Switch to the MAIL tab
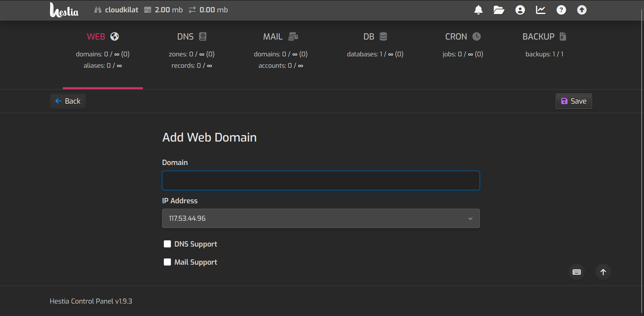This screenshot has width=644, height=316. (281, 37)
